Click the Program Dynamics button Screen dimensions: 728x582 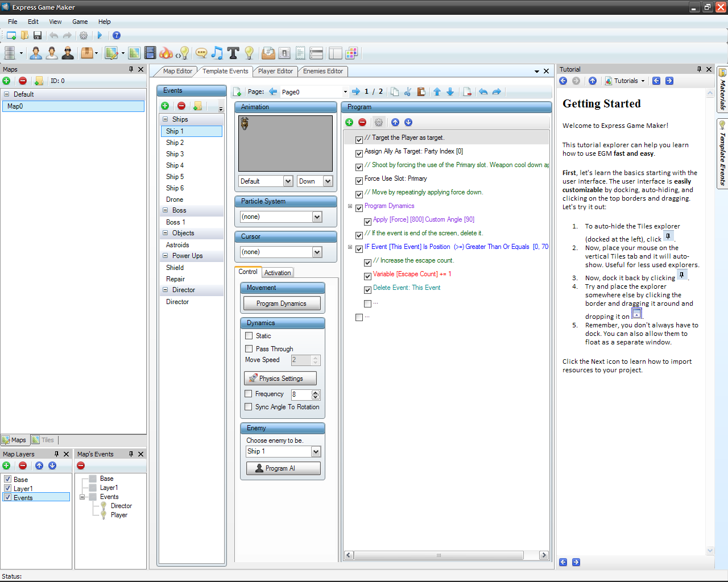(282, 304)
